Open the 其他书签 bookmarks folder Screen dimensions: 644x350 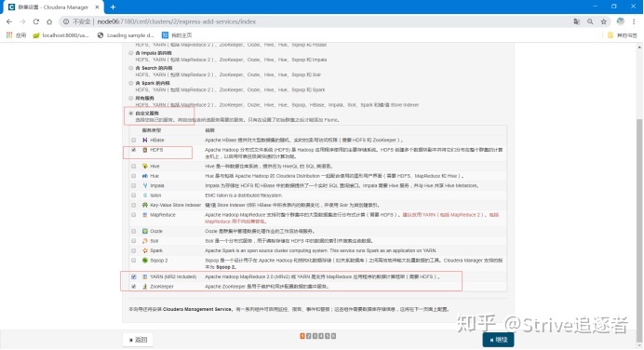623,35
